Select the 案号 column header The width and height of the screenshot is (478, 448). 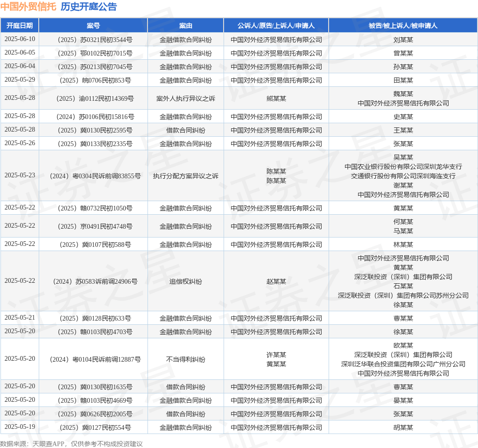pyautogui.click(x=93, y=26)
